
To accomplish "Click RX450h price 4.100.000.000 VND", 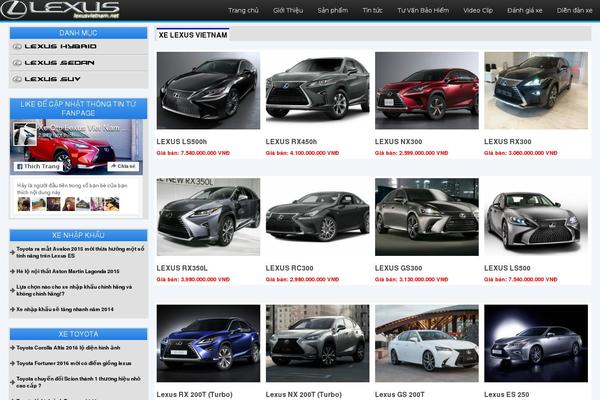I will tap(302, 153).
